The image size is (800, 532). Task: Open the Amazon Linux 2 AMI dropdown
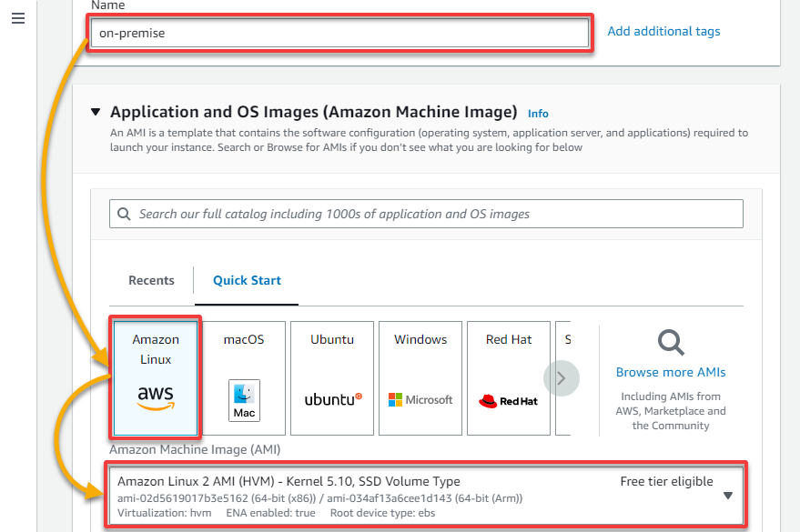click(426, 496)
